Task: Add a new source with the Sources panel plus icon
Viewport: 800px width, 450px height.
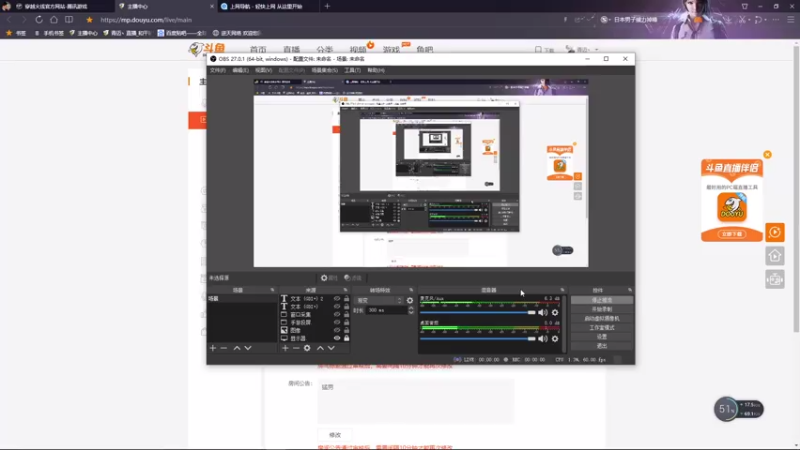Action: click(285, 348)
